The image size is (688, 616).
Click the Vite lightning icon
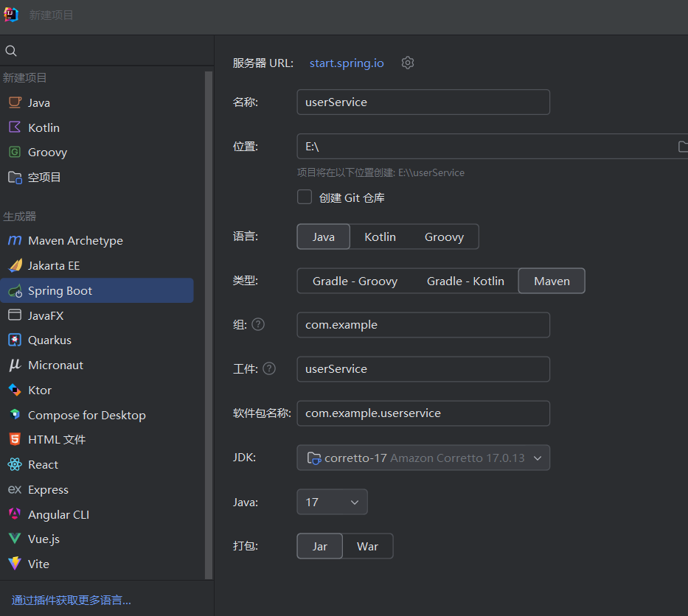(15, 564)
